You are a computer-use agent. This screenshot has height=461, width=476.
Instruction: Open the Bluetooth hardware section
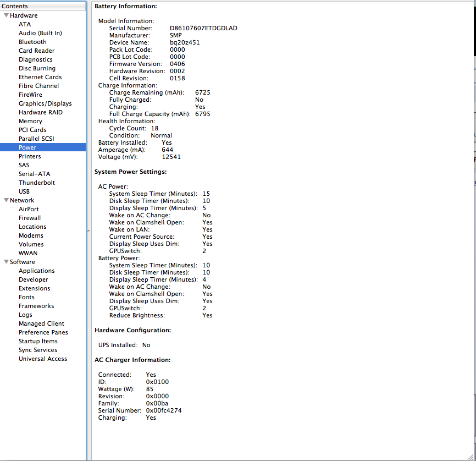[x=32, y=42]
